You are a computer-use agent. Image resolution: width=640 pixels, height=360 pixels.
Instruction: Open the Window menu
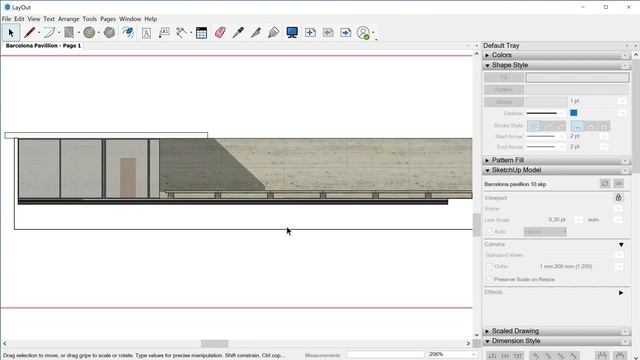[x=130, y=19]
